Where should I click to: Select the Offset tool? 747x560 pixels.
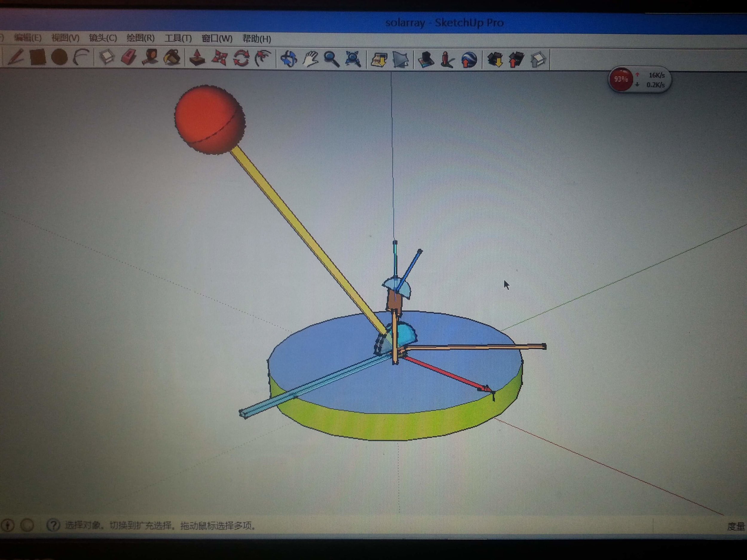coord(263,59)
